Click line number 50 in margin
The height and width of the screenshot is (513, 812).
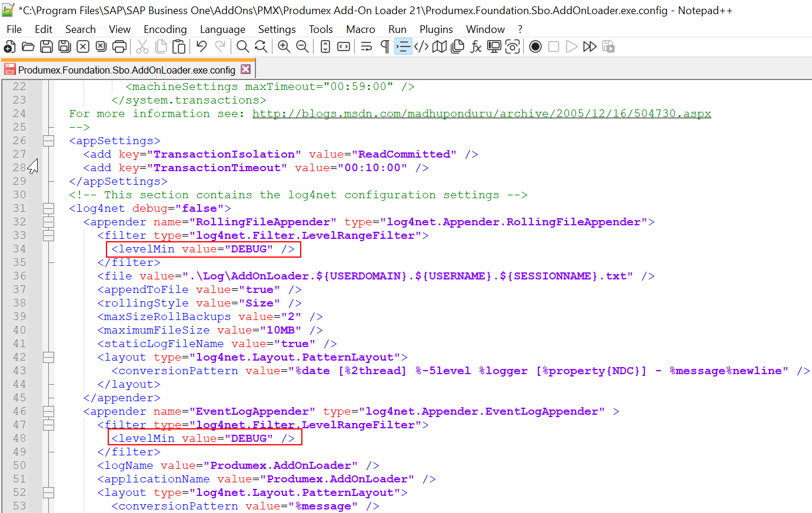tap(19, 465)
